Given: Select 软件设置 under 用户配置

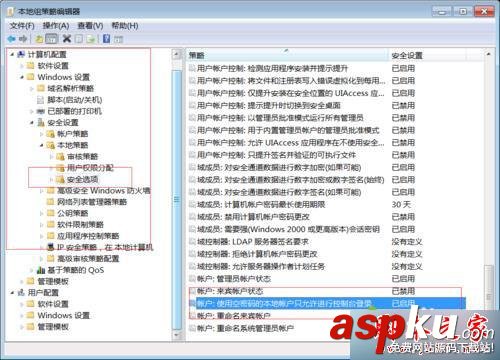Looking at the screenshot, I should (x=53, y=304).
